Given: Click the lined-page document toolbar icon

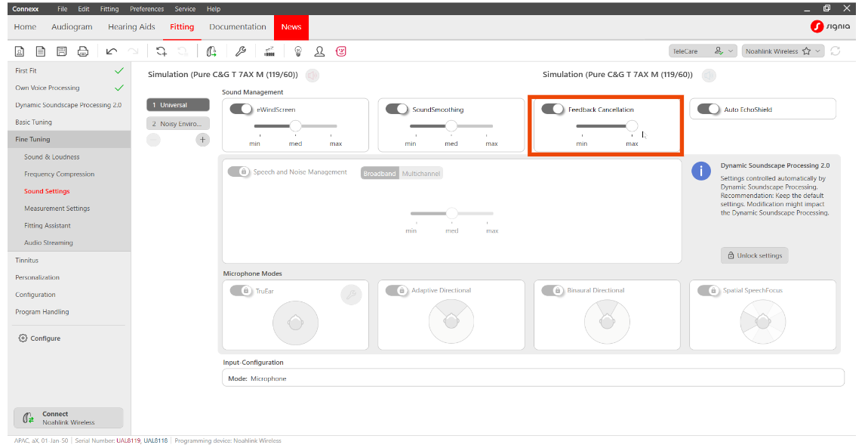Looking at the screenshot, I should coord(41,51).
